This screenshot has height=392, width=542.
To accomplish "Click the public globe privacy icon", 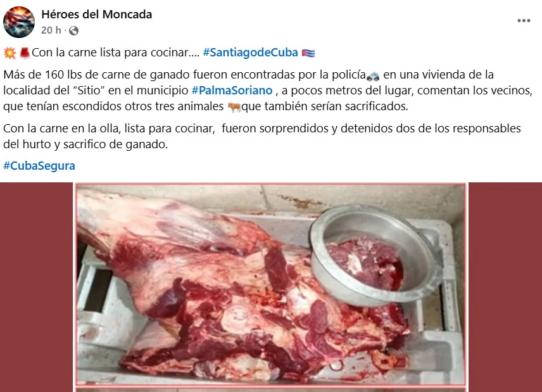I will [73, 31].
